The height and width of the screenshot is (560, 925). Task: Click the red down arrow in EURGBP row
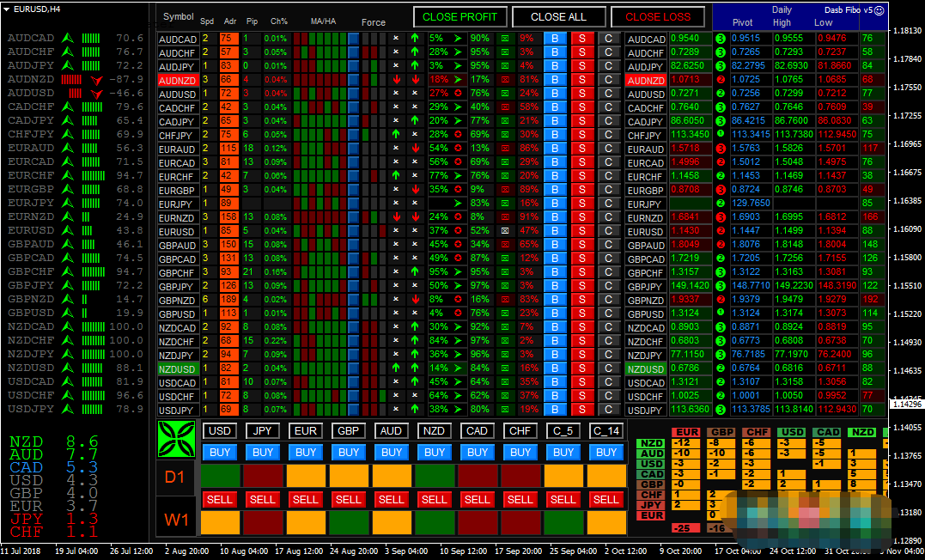tap(415, 190)
